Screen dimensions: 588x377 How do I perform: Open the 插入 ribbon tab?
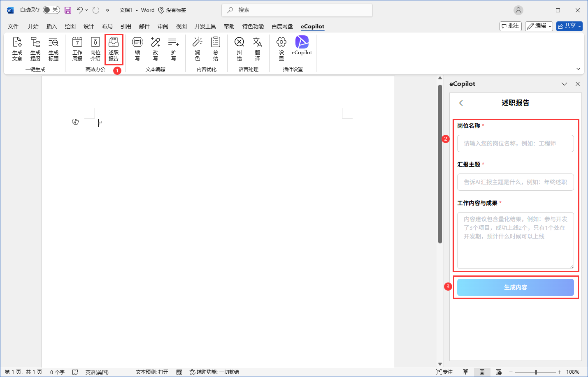point(51,26)
